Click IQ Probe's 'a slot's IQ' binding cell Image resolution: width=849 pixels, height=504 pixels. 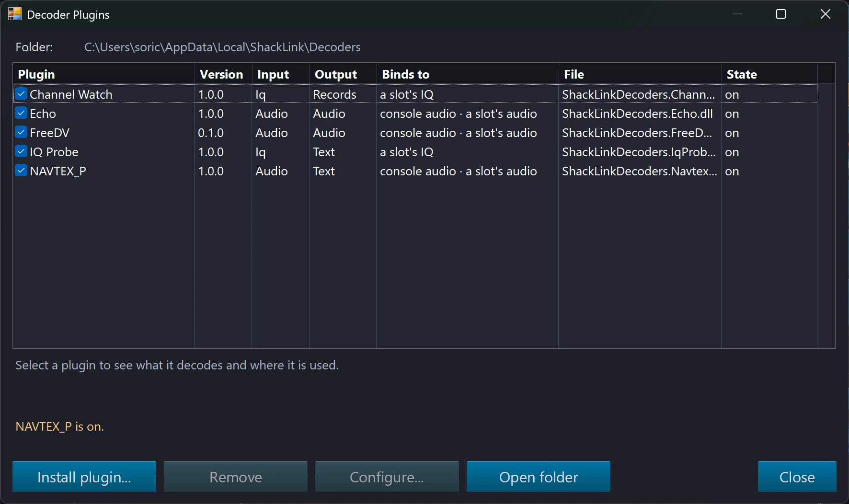point(407,152)
